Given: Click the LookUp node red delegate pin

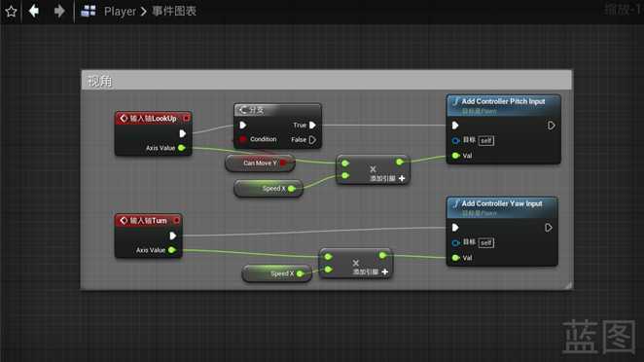Looking at the screenshot, I should pyautogui.click(x=186, y=119).
